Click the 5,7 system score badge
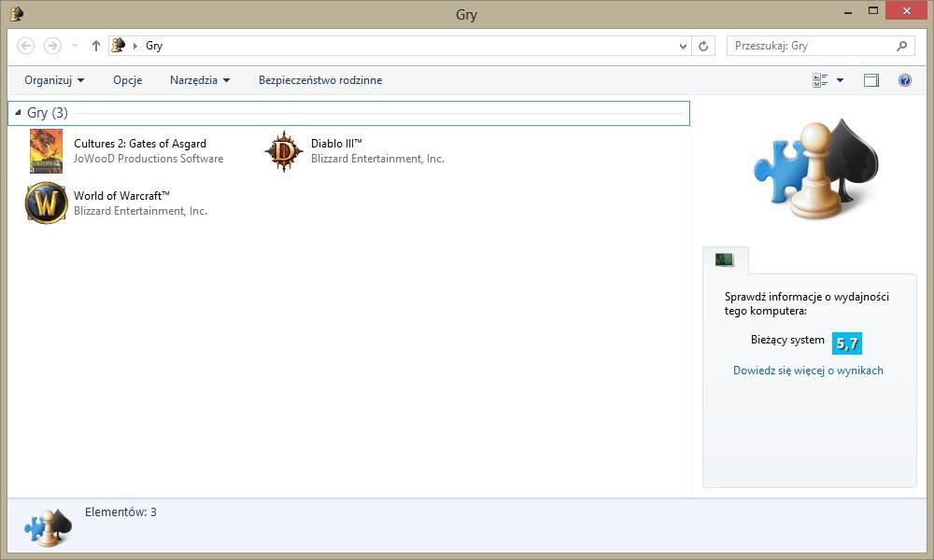Viewport: 934px width, 560px height. coord(847,343)
